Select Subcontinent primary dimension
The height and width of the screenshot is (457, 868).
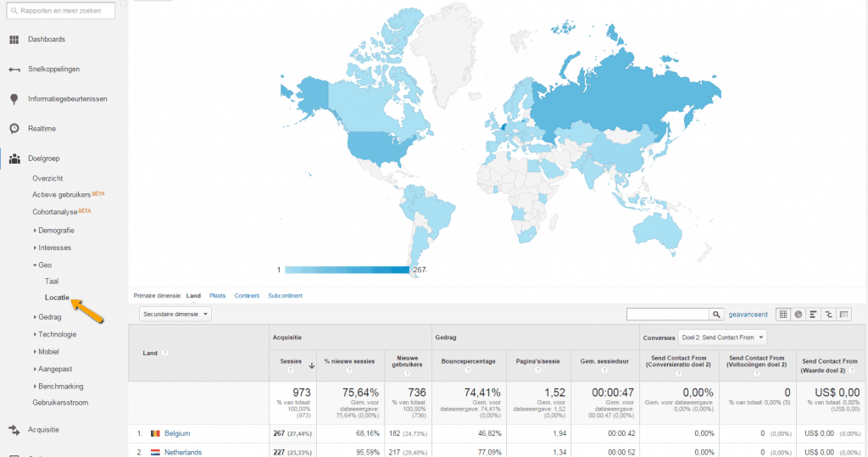(285, 296)
